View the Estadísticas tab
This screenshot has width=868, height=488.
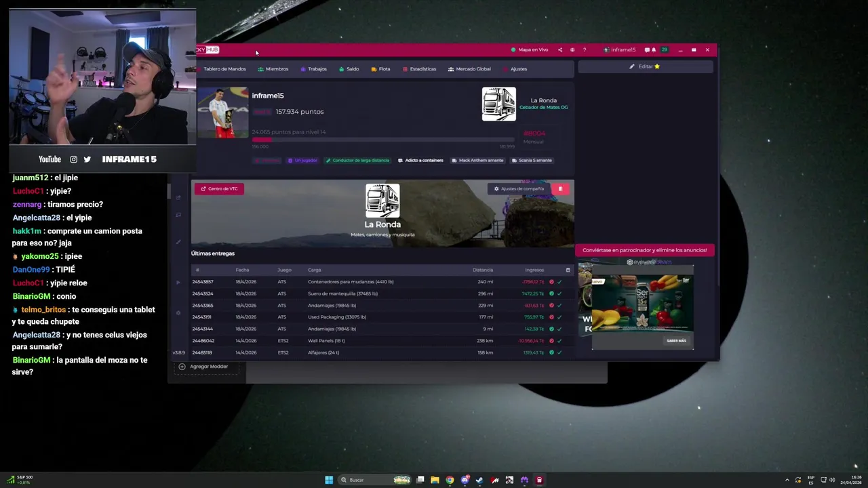click(x=419, y=68)
